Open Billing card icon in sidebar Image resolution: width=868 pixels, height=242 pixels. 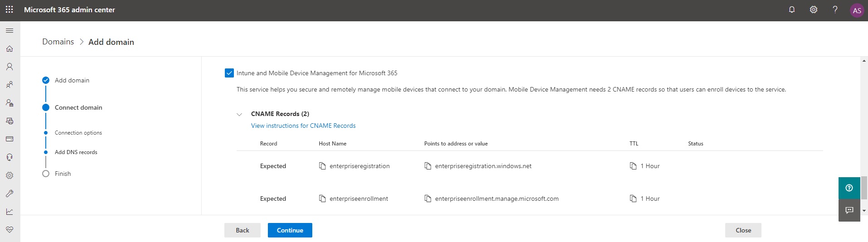point(10,139)
